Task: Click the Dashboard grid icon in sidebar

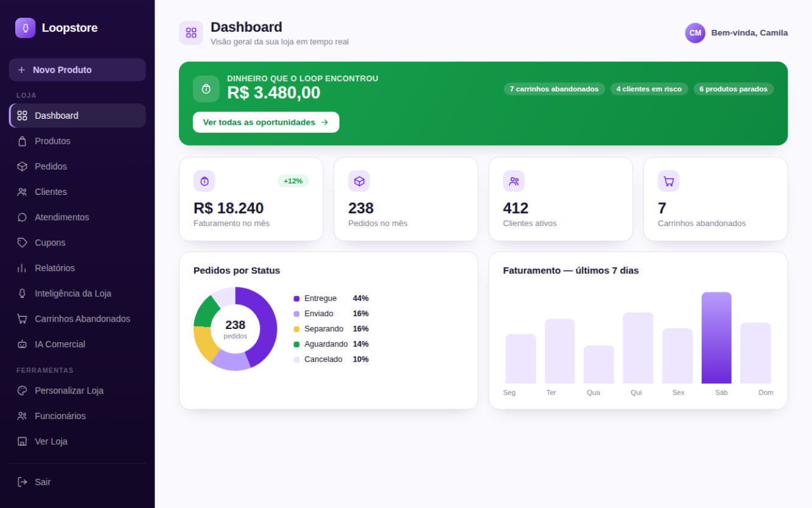Action: [x=23, y=116]
